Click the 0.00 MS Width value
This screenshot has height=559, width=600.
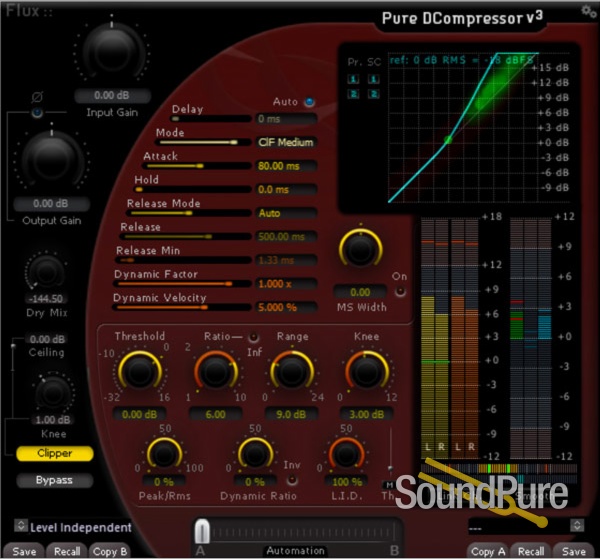360,292
